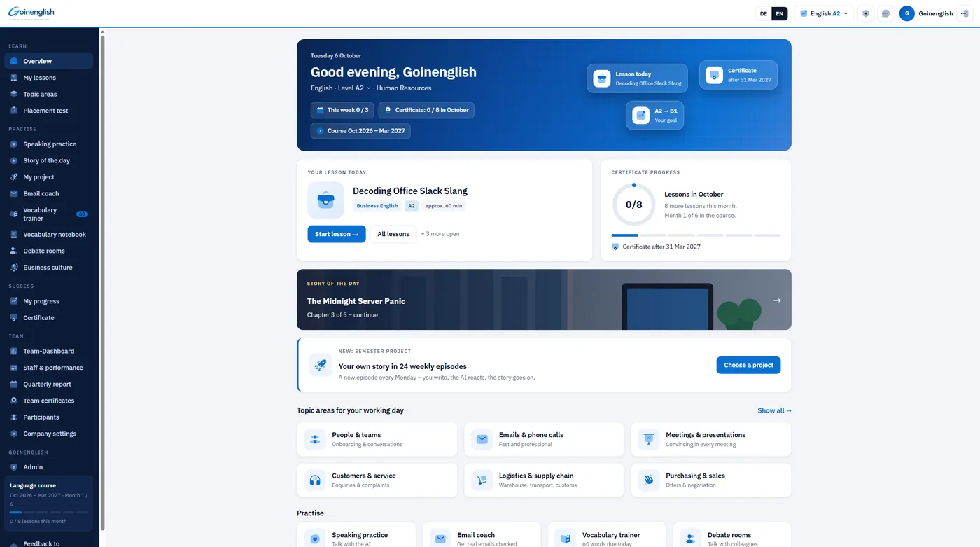980x547 pixels.
Task: Open Debate rooms card under Practise
Action: tap(732, 536)
